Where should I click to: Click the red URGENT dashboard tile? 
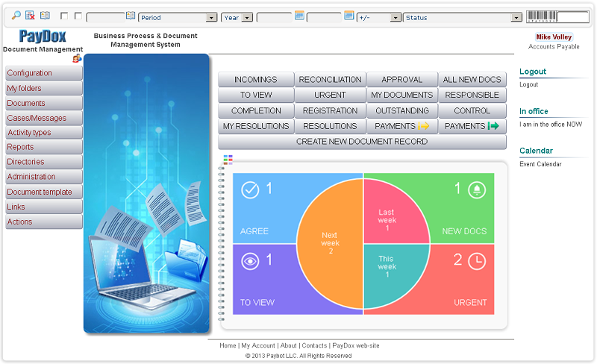click(470, 279)
